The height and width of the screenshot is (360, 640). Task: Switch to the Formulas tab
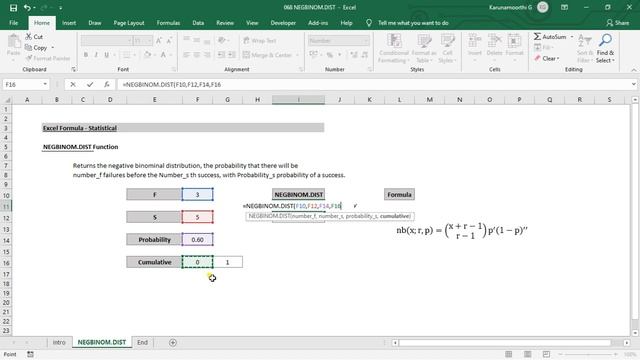coord(168,23)
